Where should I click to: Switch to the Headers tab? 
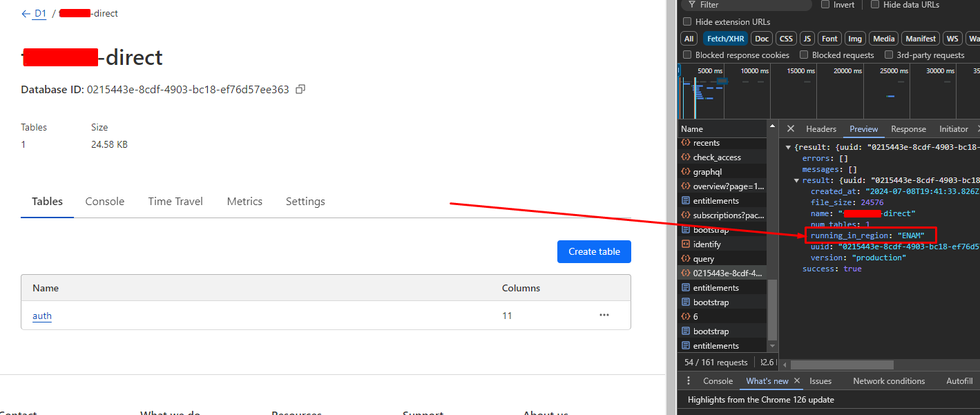pyautogui.click(x=821, y=129)
